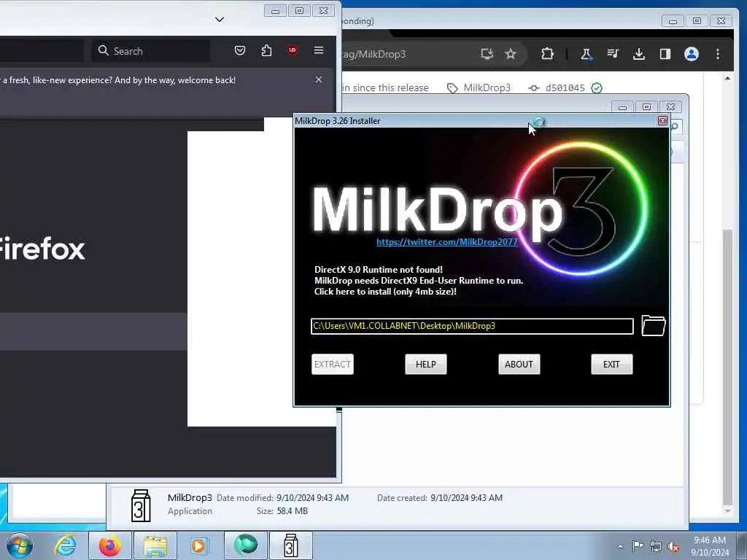Image resolution: width=747 pixels, height=560 pixels.
Task: Switch to Firefox from taskbar
Action: [110, 545]
